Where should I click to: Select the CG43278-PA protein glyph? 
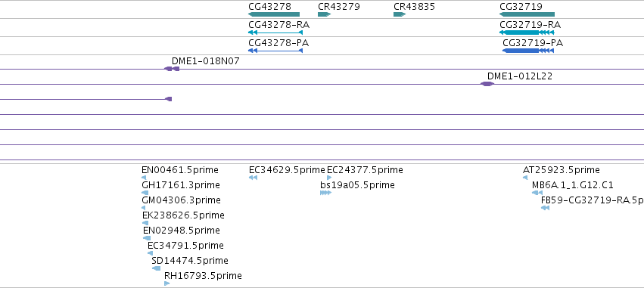pos(275,51)
